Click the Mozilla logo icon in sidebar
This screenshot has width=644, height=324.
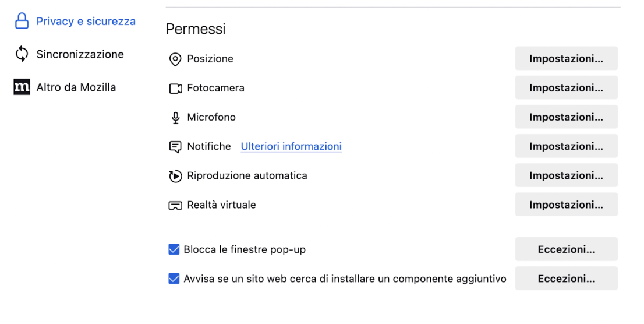tap(22, 87)
